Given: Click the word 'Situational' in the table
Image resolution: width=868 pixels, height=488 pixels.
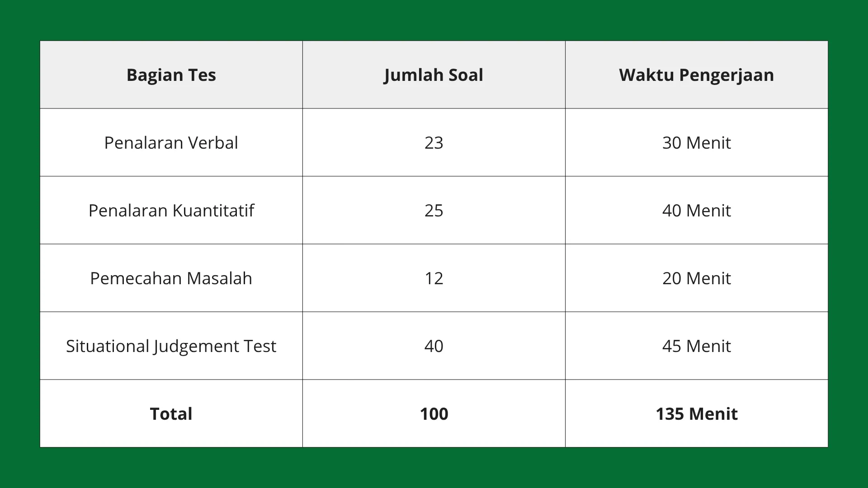Looking at the screenshot, I should point(108,346).
